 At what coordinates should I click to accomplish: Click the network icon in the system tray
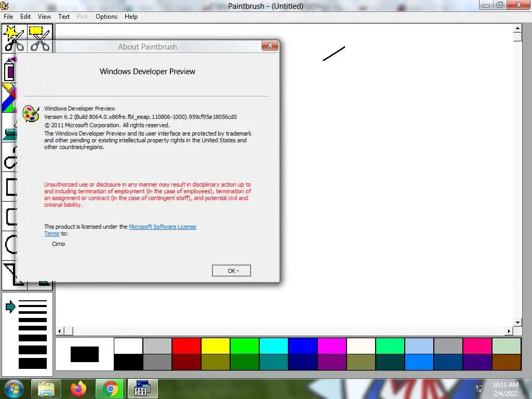pyautogui.click(x=480, y=389)
